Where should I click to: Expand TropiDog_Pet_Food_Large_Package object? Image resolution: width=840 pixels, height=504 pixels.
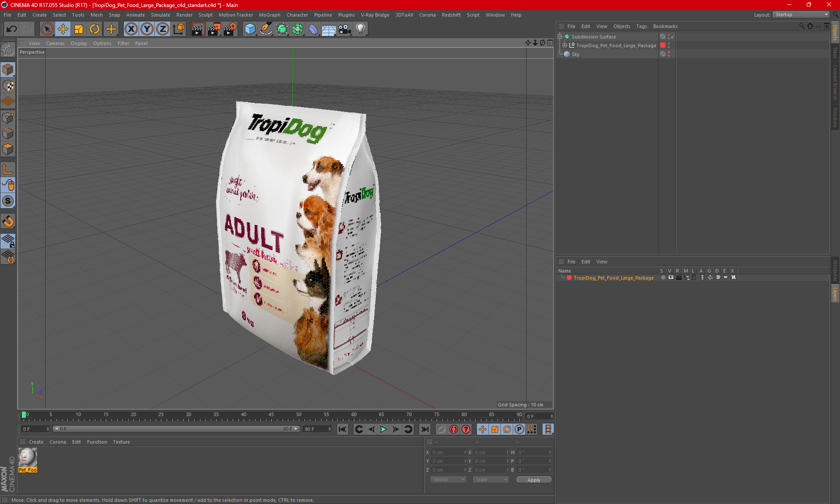(x=565, y=45)
